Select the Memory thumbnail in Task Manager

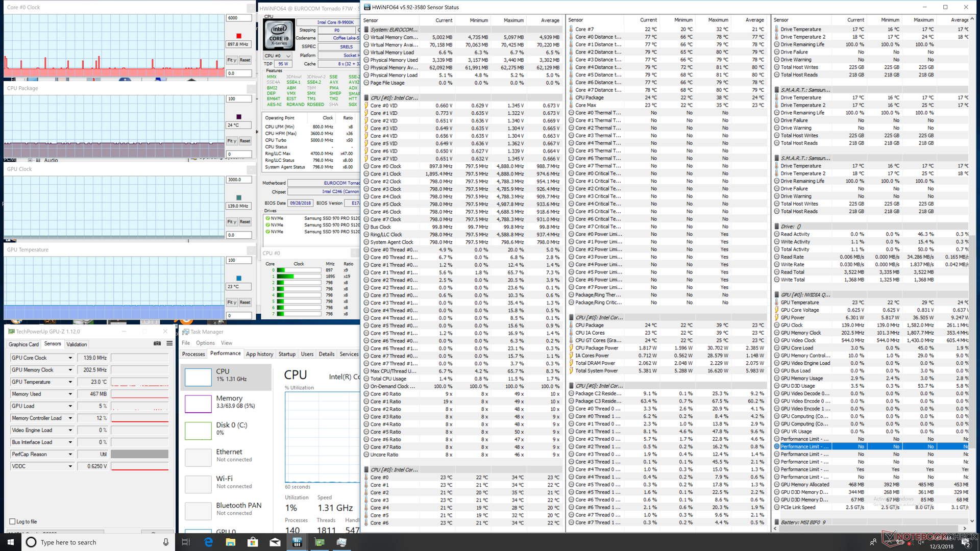pyautogui.click(x=198, y=404)
